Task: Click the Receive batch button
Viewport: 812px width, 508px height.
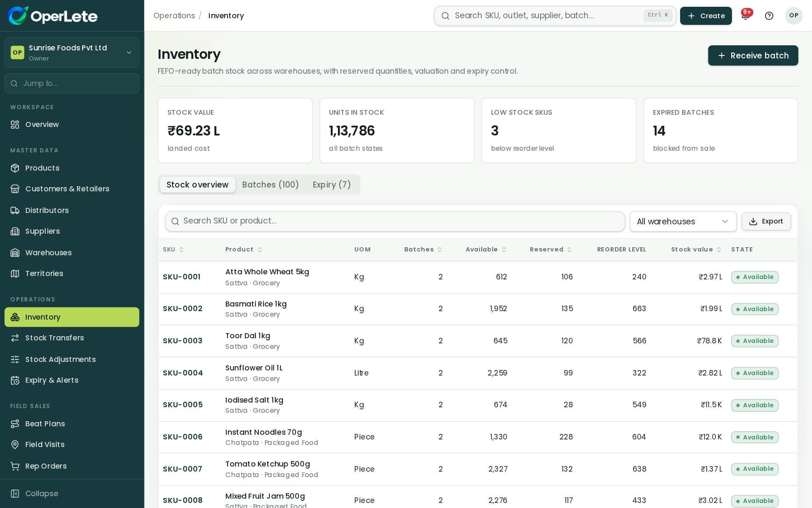Action: tap(753, 55)
